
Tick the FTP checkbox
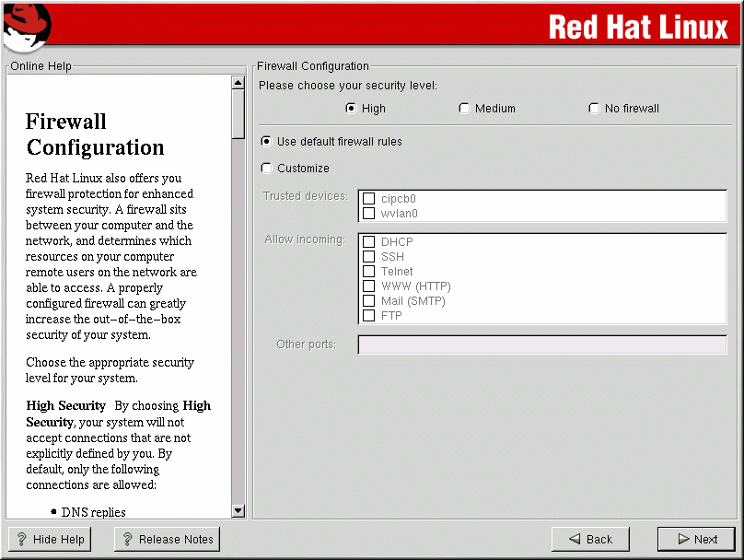369,316
